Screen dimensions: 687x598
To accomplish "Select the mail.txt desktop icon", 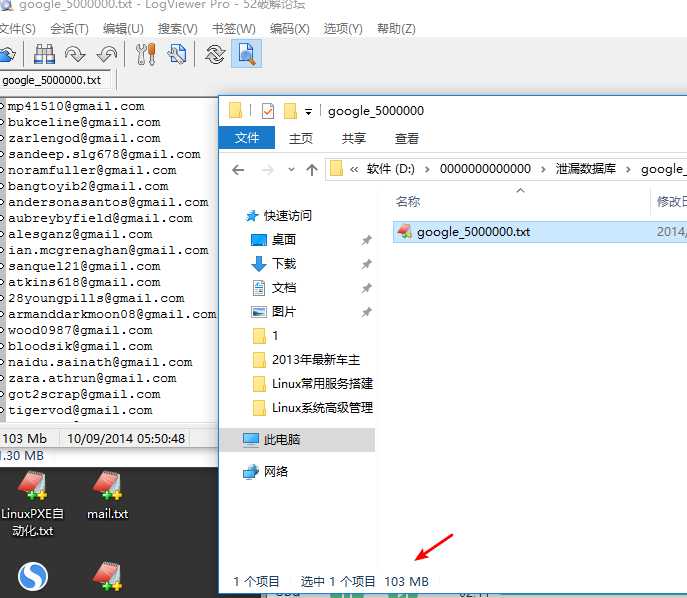I will pyautogui.click(x=107, y=496).
